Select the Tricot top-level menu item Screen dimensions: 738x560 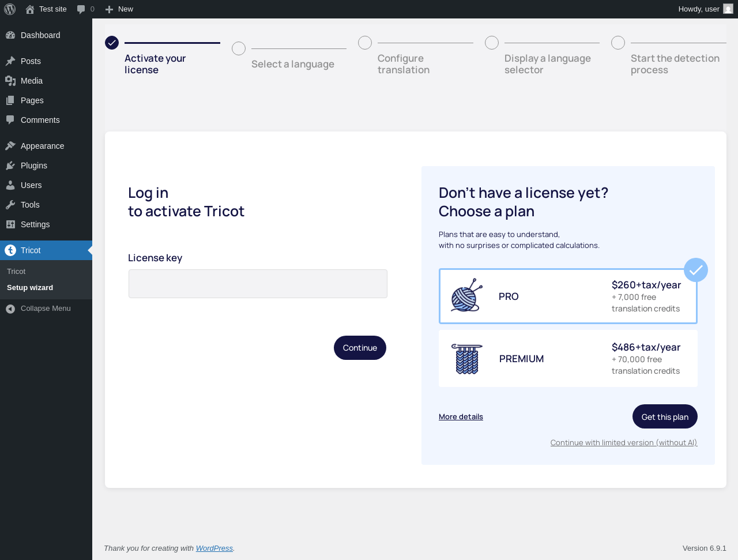pyautogui.click(x=46, y=250)
